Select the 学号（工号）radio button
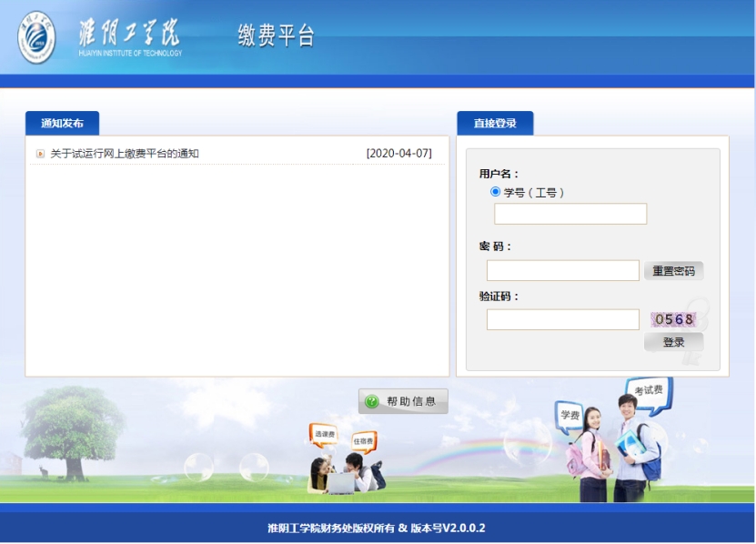This screenshot has width=756, height=544. (x=496, y=192)
